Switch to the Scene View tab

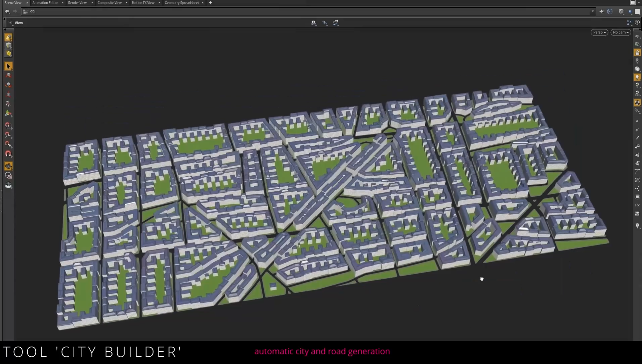(x=13, y=3)
